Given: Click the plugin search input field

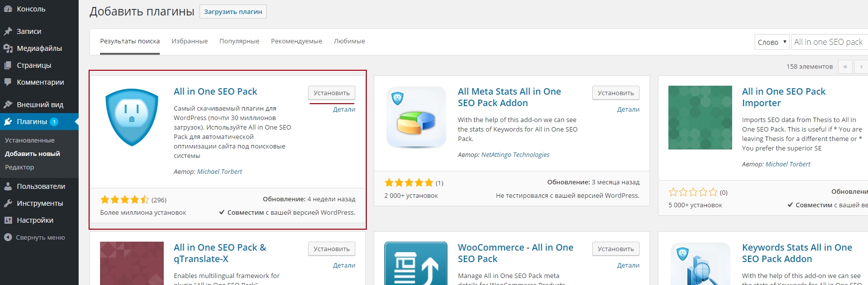Looking at the screenshot, I should (x=830, y=42).
